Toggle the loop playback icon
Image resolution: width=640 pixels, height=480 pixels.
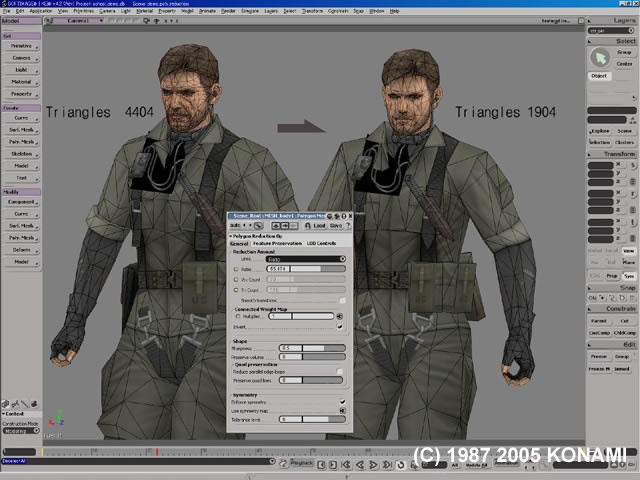401,465
